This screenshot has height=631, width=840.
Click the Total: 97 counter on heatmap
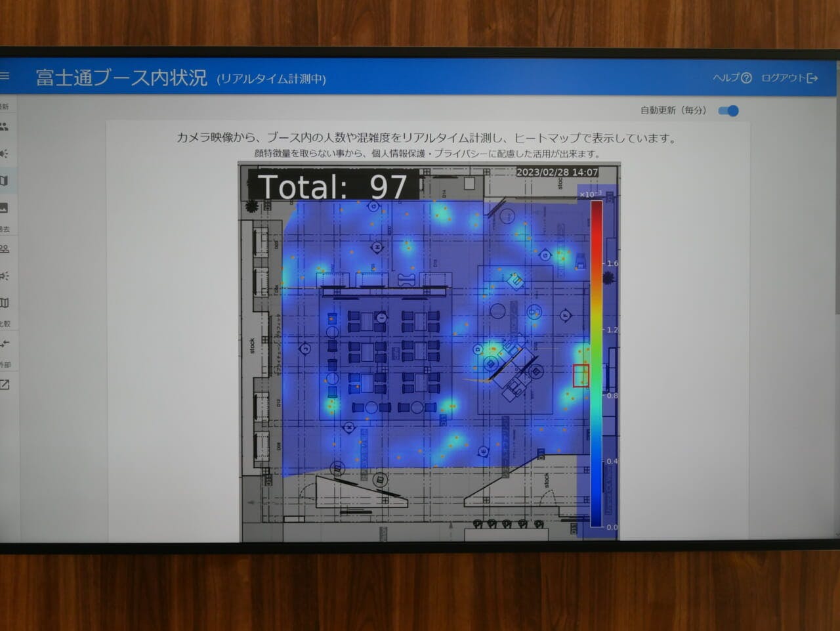[x=333, y=186]
